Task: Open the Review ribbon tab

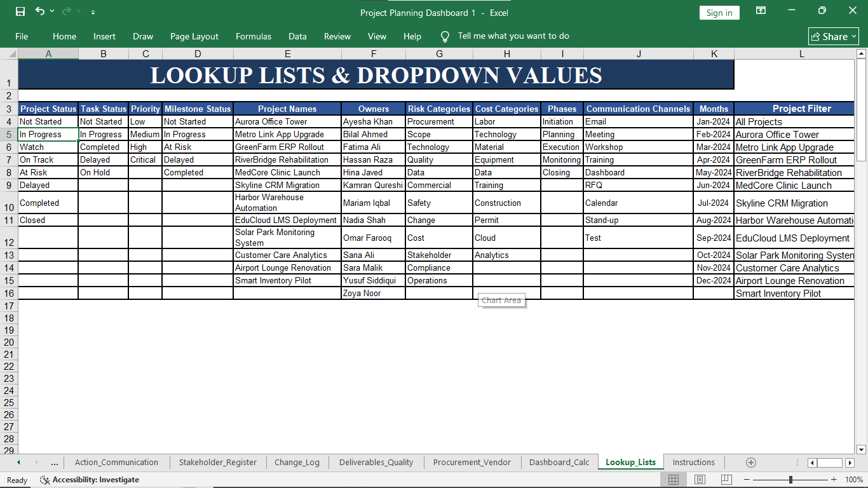Action: coord(337,36)
